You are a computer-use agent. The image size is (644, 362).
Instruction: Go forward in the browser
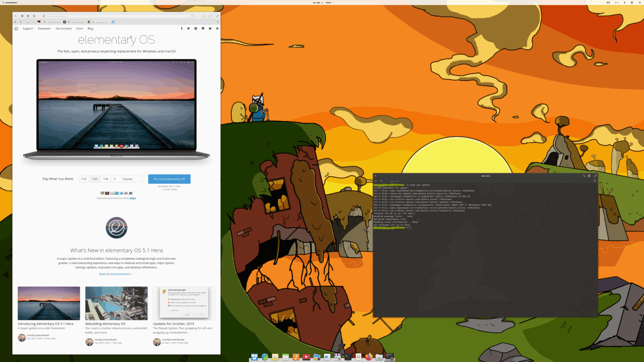(28, 16)
